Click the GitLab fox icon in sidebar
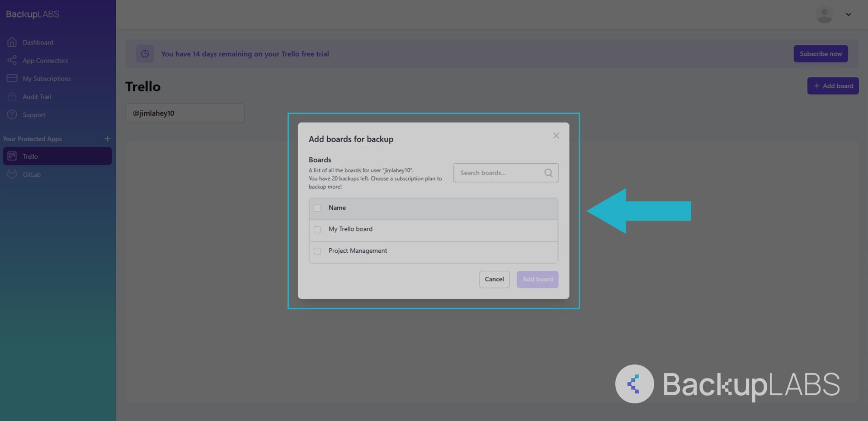This screenshot has width=868, height=421. coord(12,174)
